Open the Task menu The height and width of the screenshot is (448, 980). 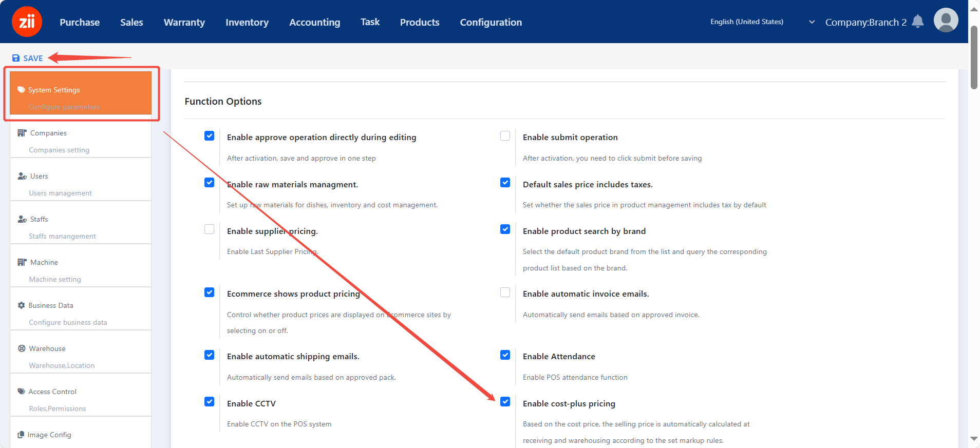pos(370,22)
